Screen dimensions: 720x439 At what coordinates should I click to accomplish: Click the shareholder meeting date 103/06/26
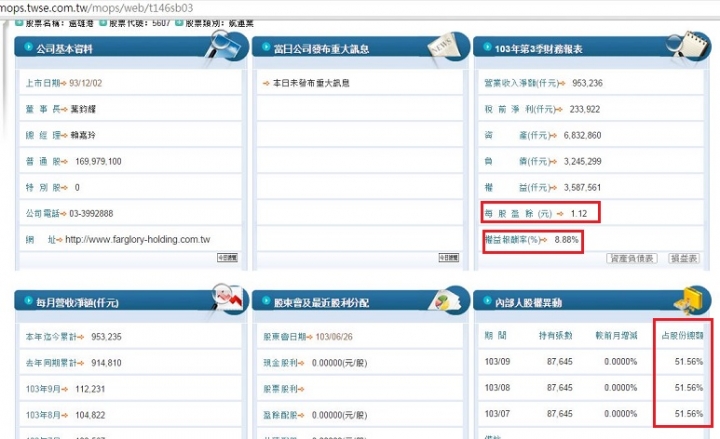click(334, 337)
